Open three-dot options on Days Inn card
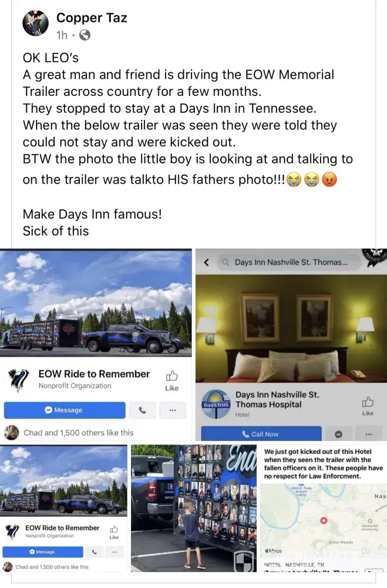 (x=369, y=434)
